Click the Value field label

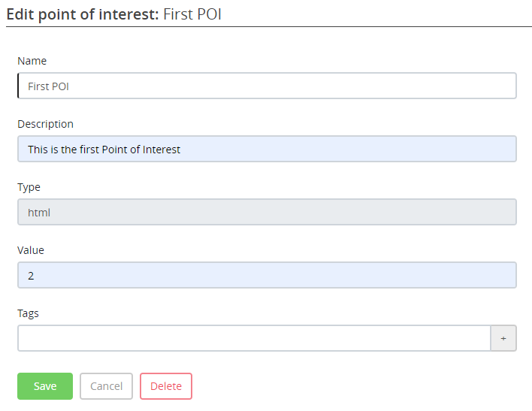[31, 250]
